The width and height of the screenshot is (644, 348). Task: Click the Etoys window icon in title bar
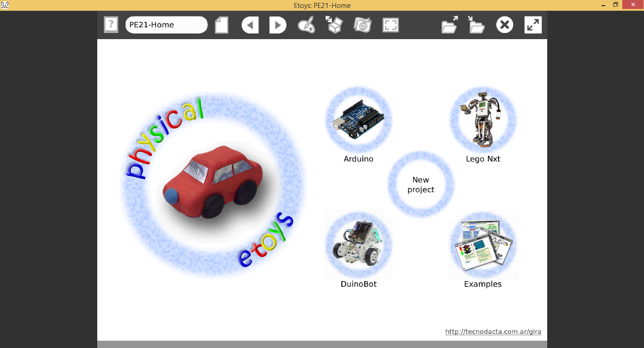(x=5, y=5)
